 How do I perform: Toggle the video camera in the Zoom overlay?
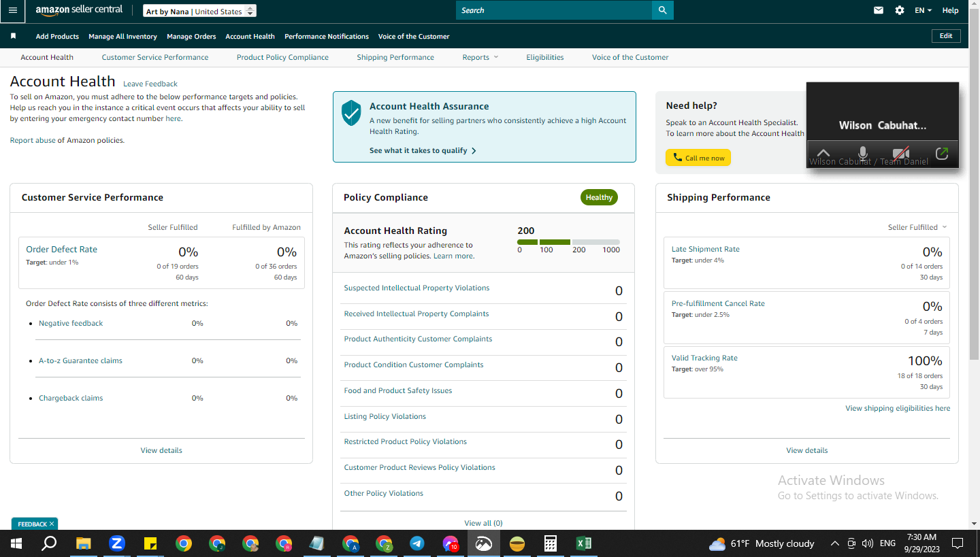point(902,154)
